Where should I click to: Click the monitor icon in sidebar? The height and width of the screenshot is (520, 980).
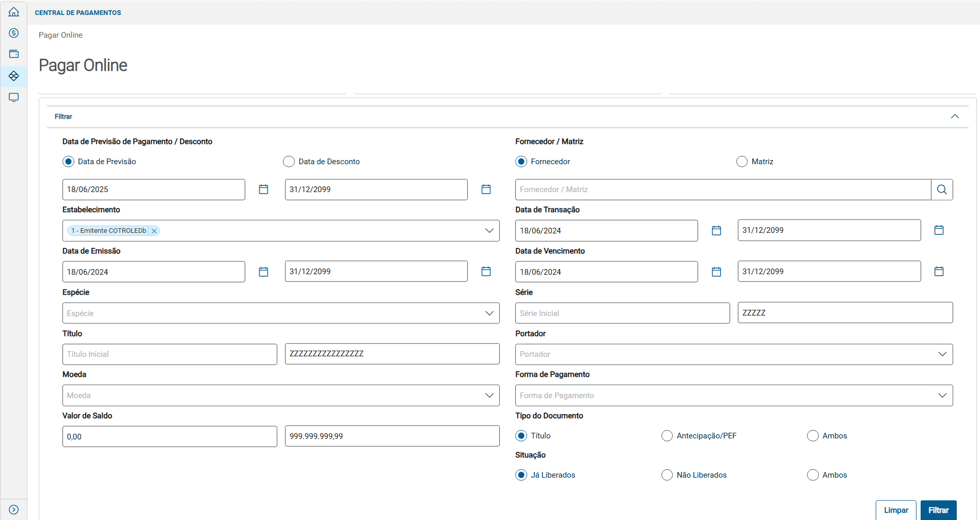(14, 97)
